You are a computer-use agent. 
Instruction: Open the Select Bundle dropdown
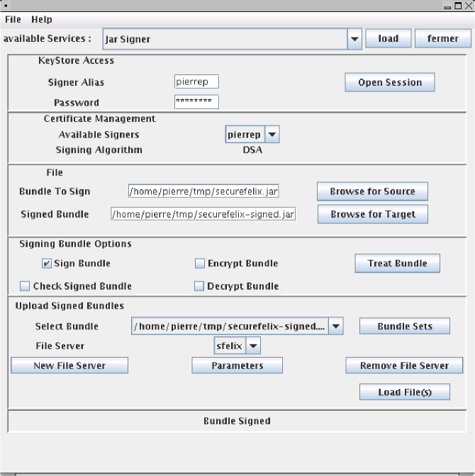336,327
